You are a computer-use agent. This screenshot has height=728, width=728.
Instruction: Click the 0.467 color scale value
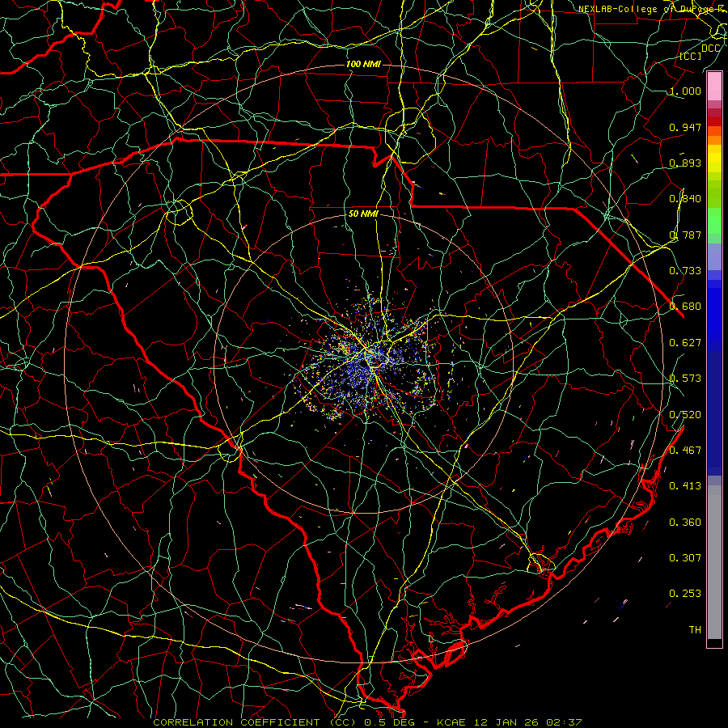coord(685,451)
